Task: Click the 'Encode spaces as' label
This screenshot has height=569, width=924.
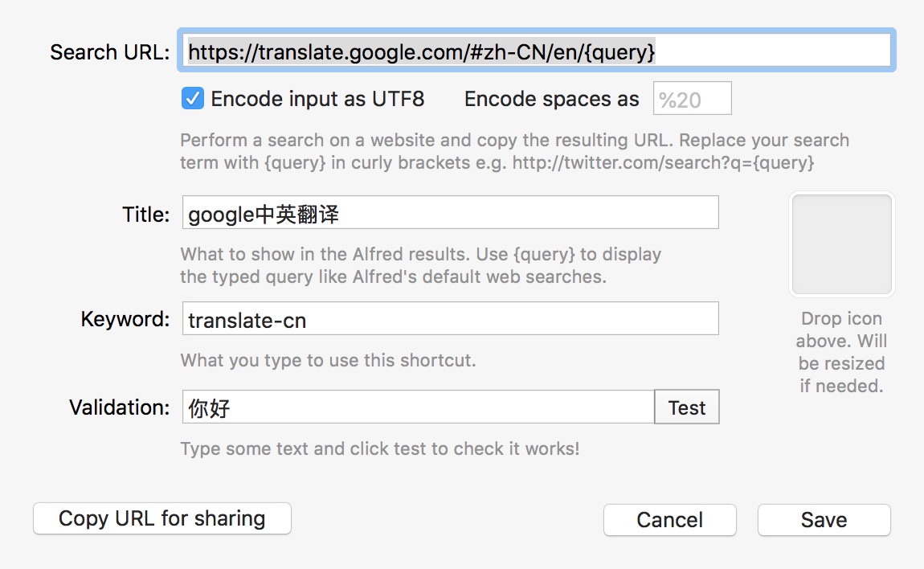Action: (x=551, y=99)
